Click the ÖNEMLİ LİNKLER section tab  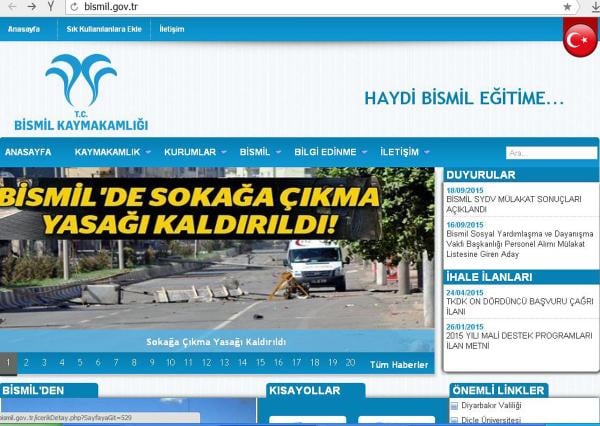click(x=499, y=390)
